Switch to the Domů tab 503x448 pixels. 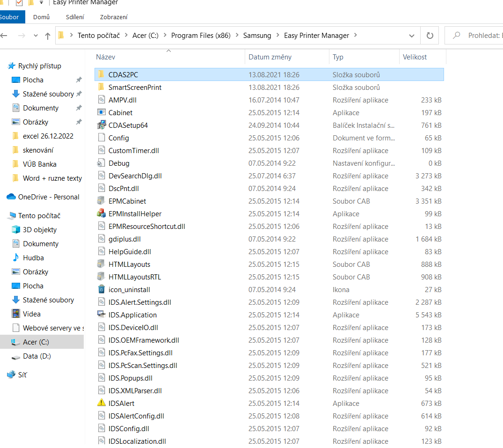(x=41, y=17)
